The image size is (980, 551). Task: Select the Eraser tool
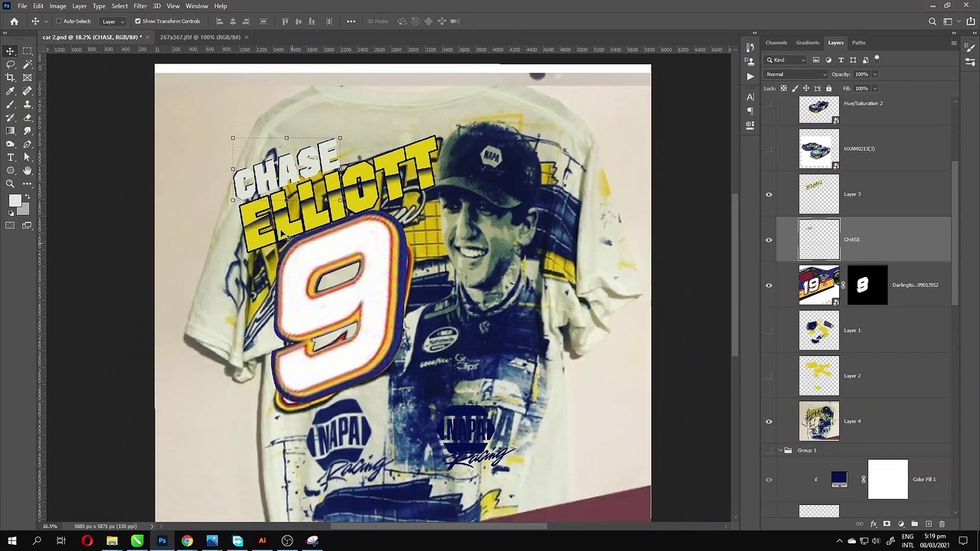(x=28, y=117)
